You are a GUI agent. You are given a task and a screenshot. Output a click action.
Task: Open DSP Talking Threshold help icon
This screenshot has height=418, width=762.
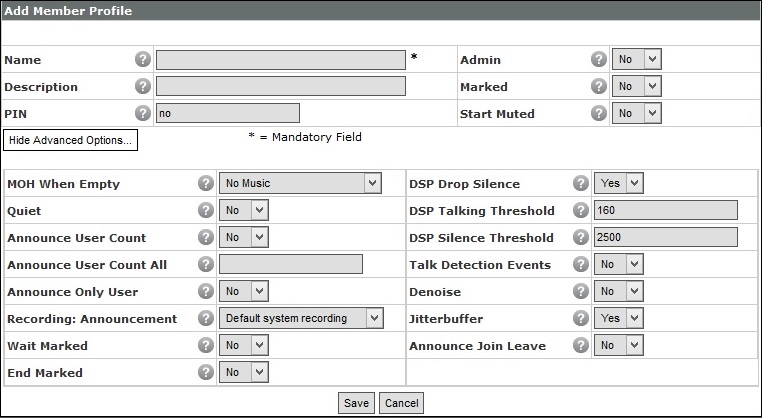click(581, 210)
